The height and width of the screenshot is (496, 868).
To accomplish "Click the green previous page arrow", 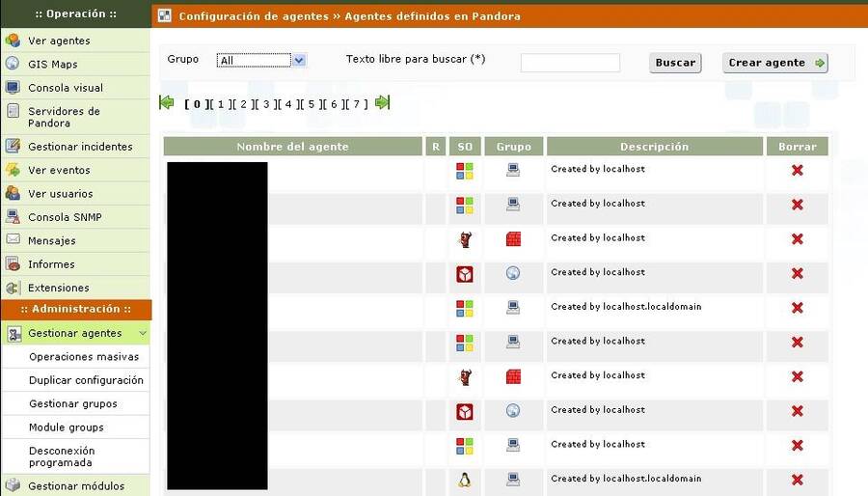I will point(167,102).
